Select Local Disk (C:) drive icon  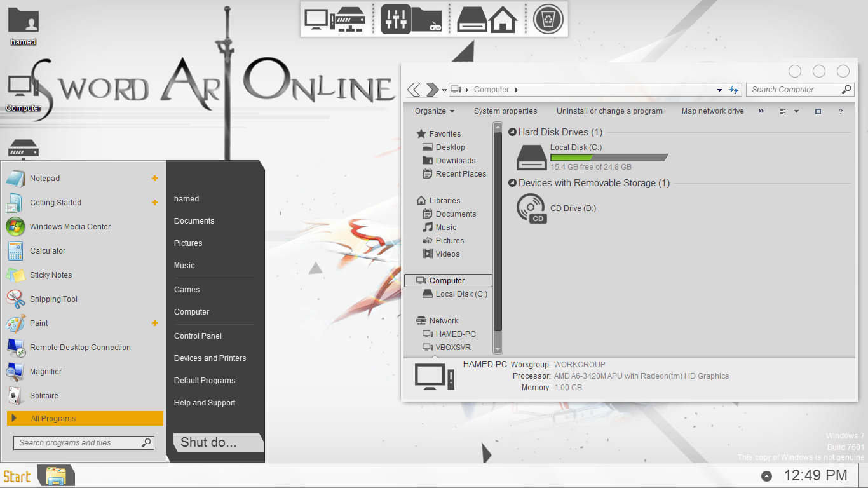531,157
